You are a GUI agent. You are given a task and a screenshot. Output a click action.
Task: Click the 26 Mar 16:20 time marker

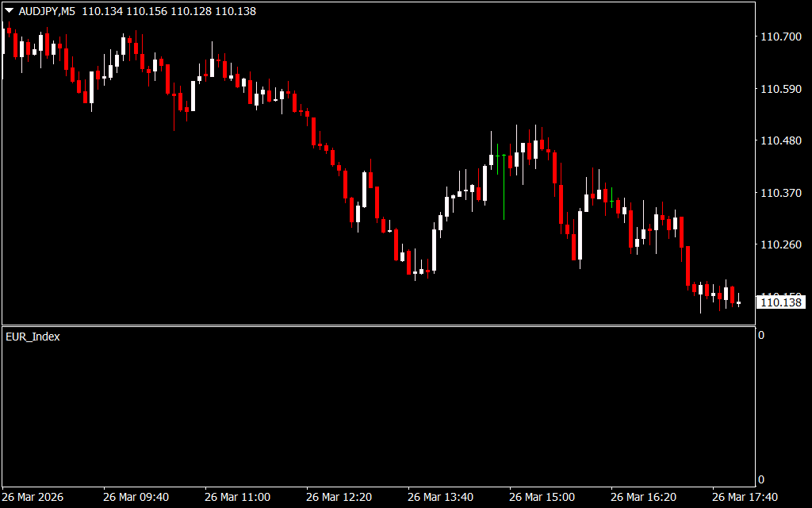[x=643, y=497]
